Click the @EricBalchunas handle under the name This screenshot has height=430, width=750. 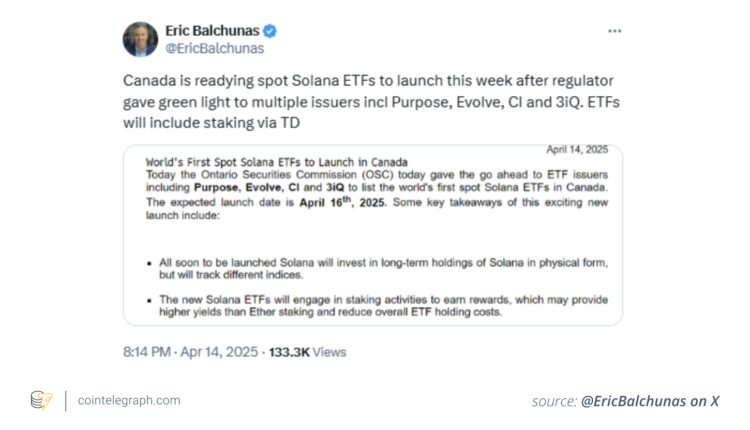213,46
